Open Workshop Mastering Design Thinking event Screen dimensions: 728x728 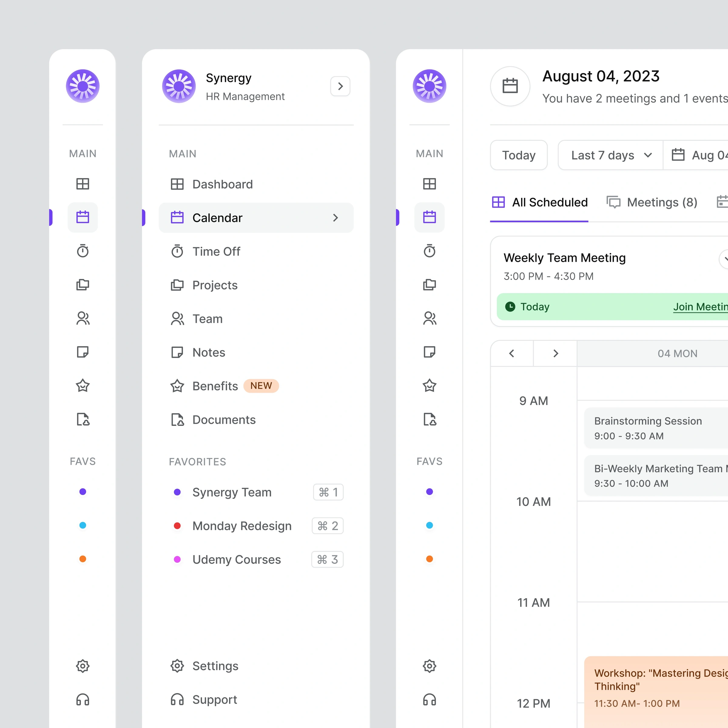tap(656, 692)
